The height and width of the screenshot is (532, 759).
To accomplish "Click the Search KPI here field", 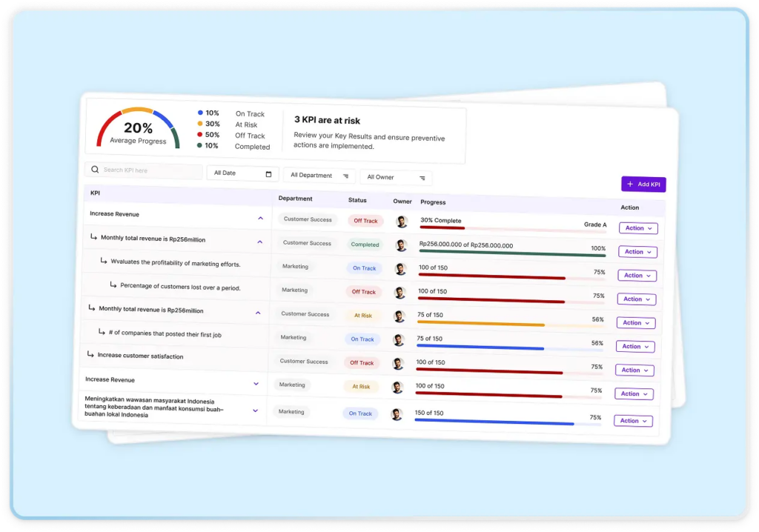I will point(148,171).
